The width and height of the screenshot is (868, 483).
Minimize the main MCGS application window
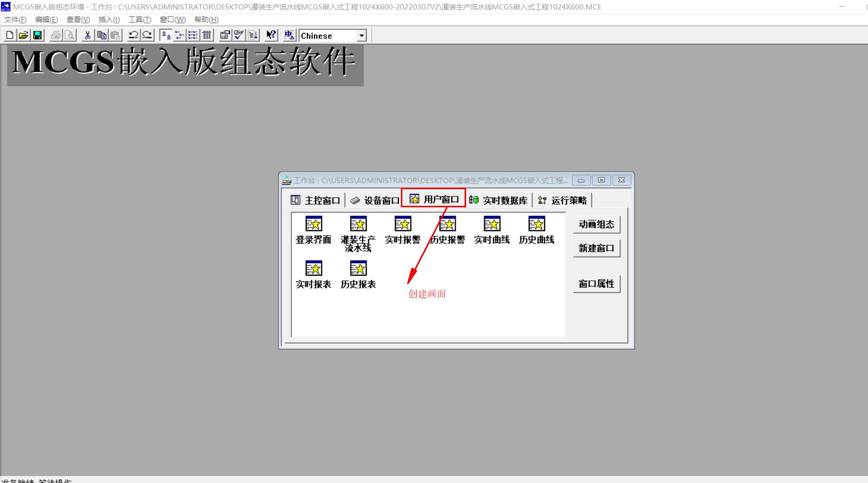(843, 7)
